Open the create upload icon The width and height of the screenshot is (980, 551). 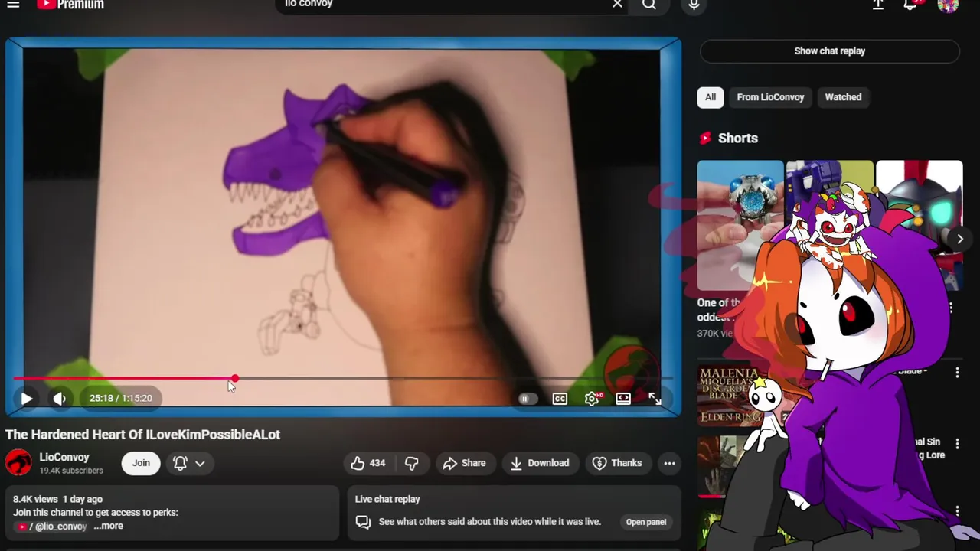point(878,5)
